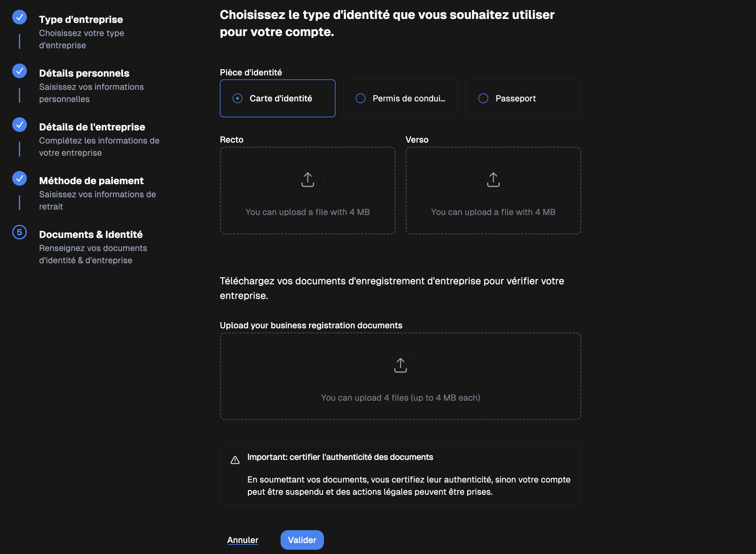
Task: Click the Valider button
Action: click(301, 540)
